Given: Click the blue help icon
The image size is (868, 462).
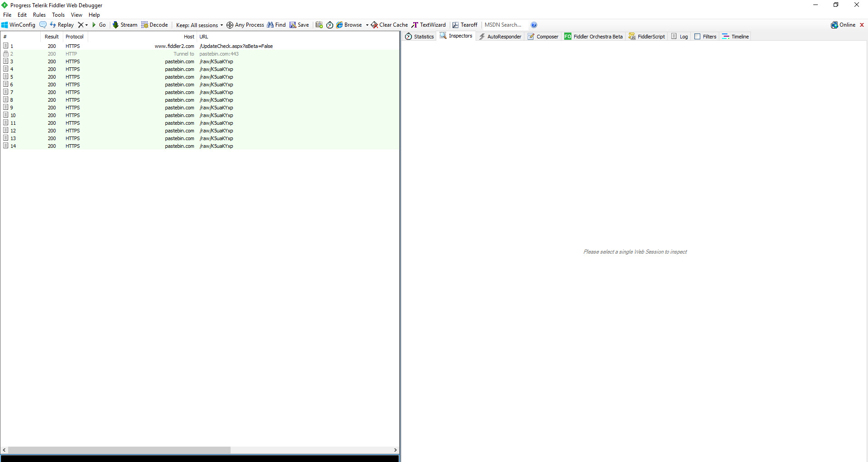Looking at the screenshot, I should (534, 25).
